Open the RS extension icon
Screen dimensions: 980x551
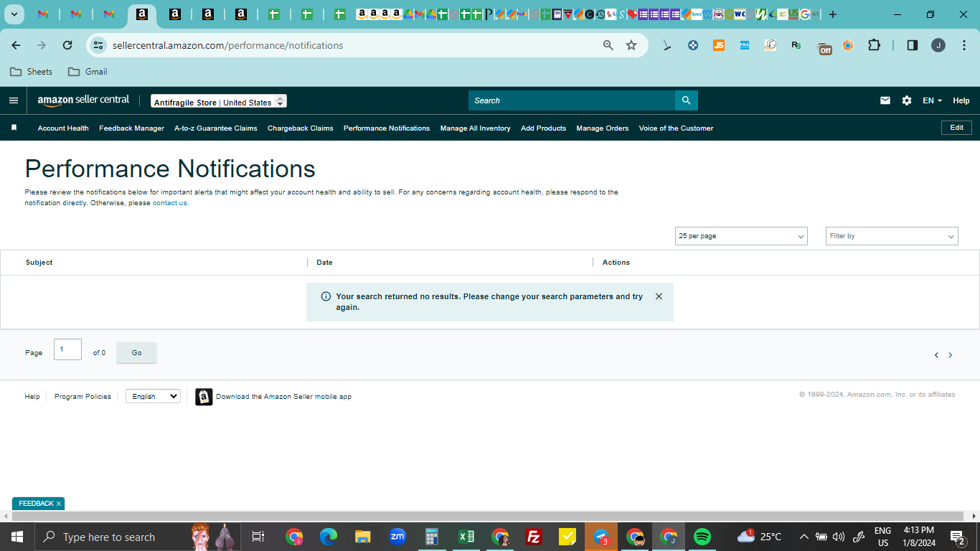pyautogui.click(x=796, y=45)
